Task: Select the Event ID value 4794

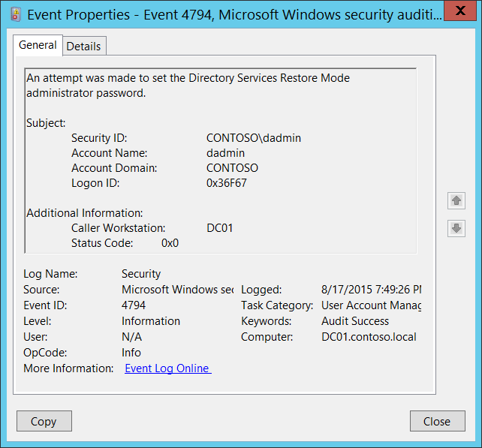Action: pyautogui.click(x=134, y=305)
